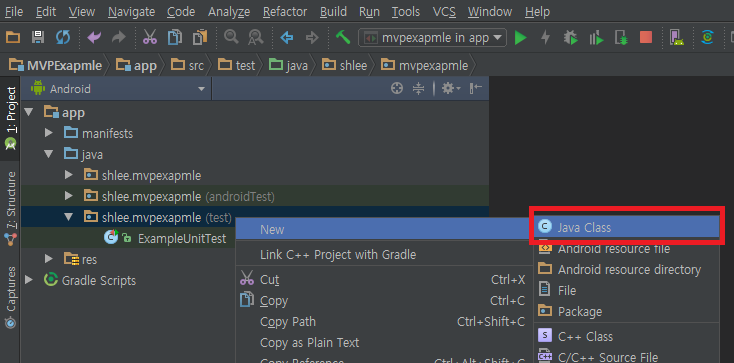Click the Replace magnifier icon
This screenshot has width=734, height=363.
[x=256, y=37]
